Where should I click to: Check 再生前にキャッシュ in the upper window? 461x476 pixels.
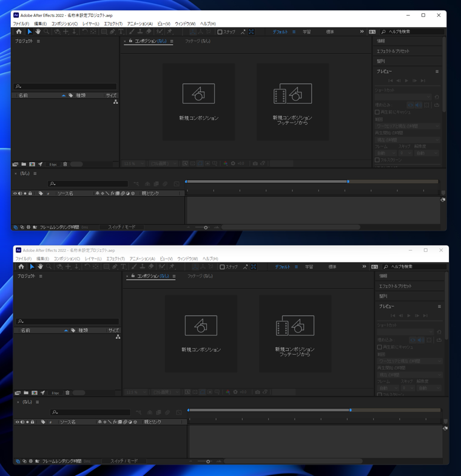[x=377, y=112]
